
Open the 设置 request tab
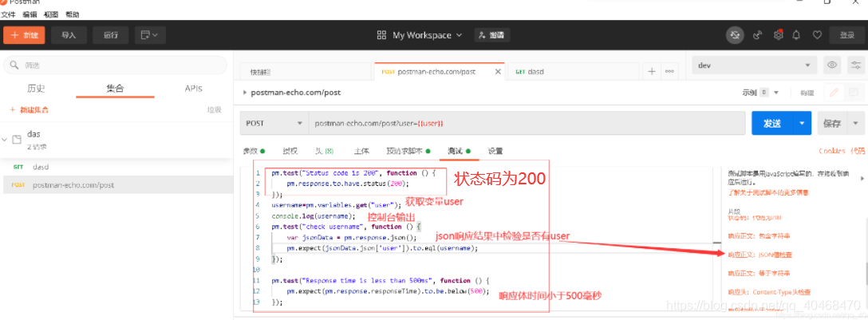495,151
